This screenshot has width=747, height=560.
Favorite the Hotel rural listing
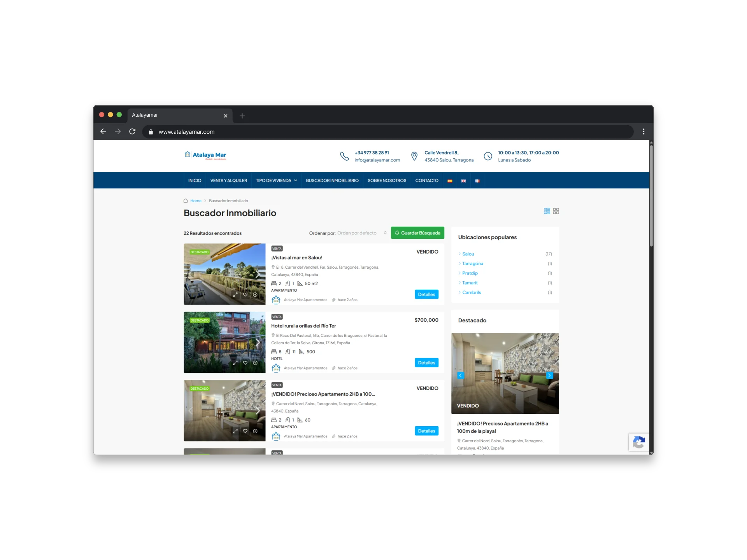(x=245, y=363)
